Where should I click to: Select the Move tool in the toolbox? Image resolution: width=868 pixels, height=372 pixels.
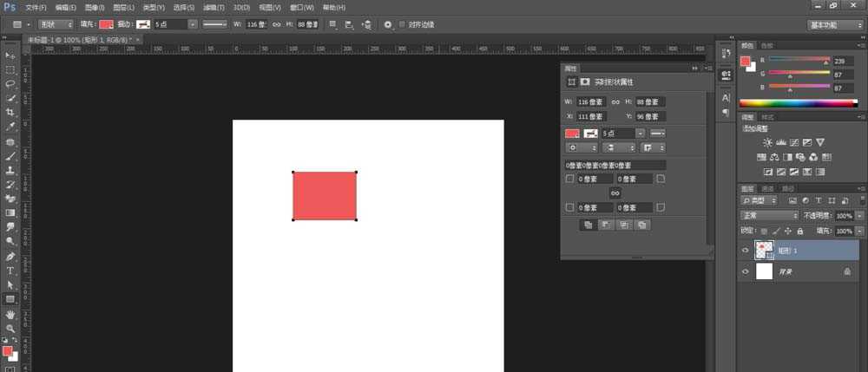11,55
